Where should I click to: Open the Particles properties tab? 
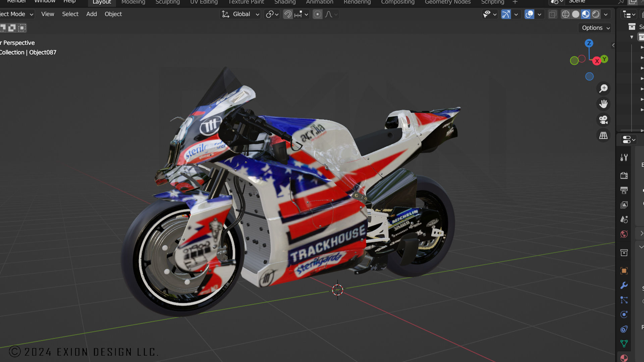click(x=624, y=300)
